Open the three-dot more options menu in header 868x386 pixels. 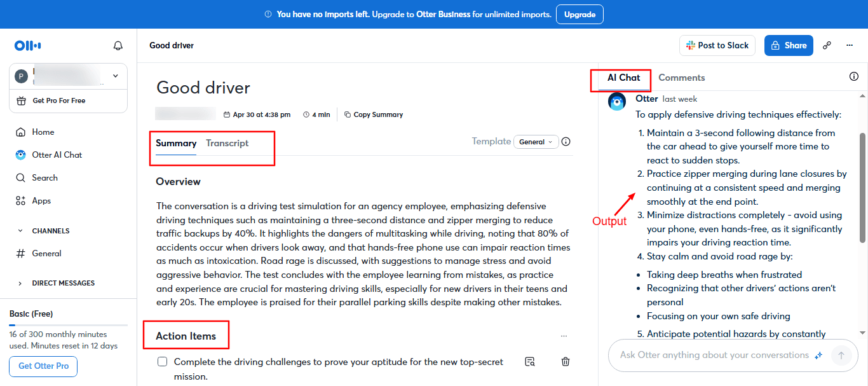(x=850, y=46)
